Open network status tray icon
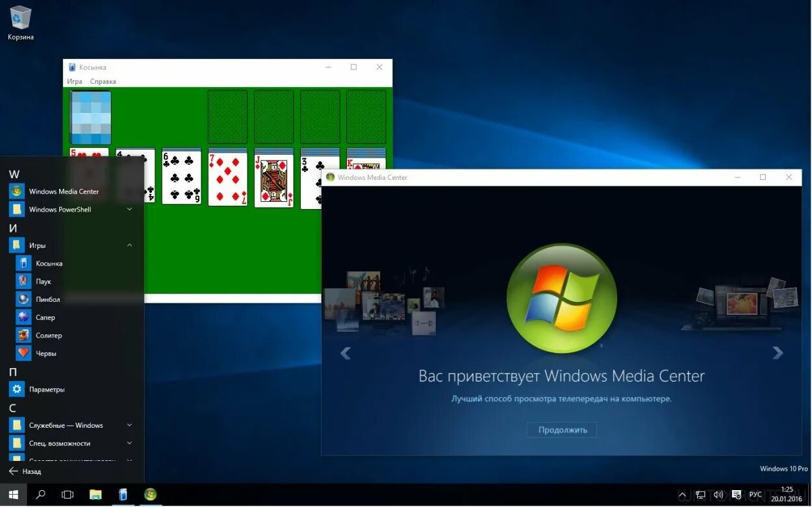The image size is (812, 507). coord(700,495)
